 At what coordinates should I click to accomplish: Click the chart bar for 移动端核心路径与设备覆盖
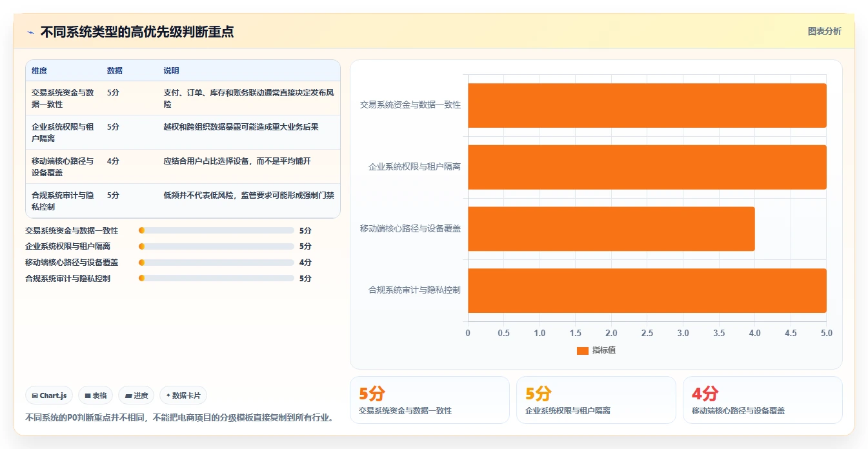coord(611,228)
